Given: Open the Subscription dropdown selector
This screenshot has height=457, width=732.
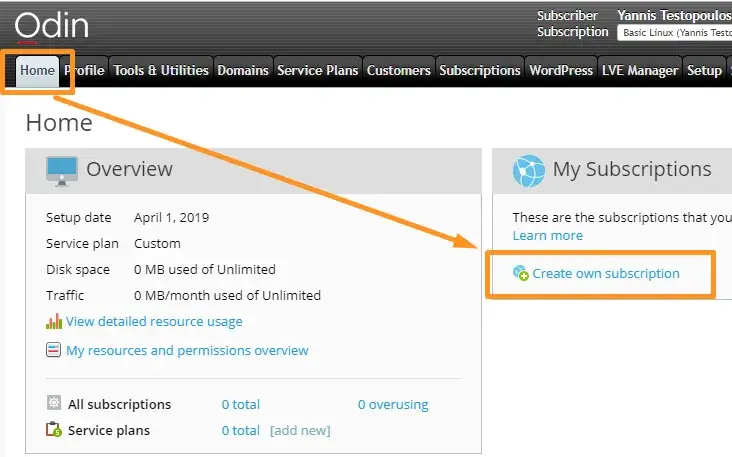Looking at the screenshot, I should 674,33.
